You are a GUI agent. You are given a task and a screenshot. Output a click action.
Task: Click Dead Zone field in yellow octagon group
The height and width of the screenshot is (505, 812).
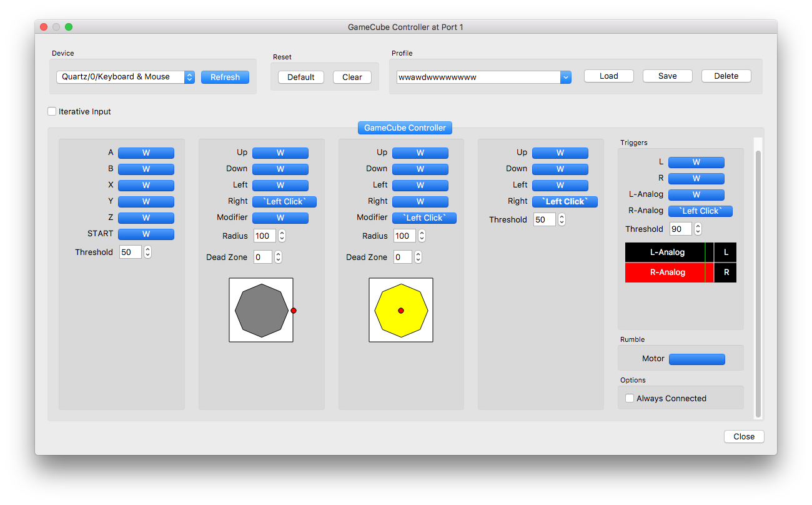coord(403,257)
